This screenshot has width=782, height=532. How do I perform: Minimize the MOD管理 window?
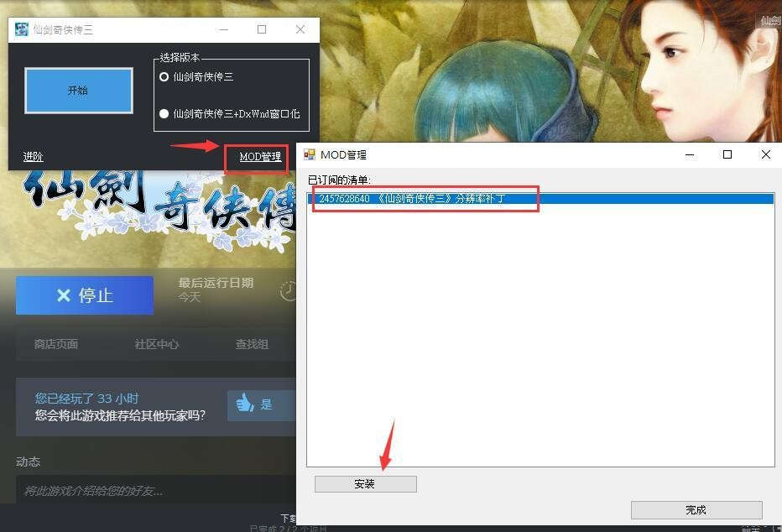690,154
